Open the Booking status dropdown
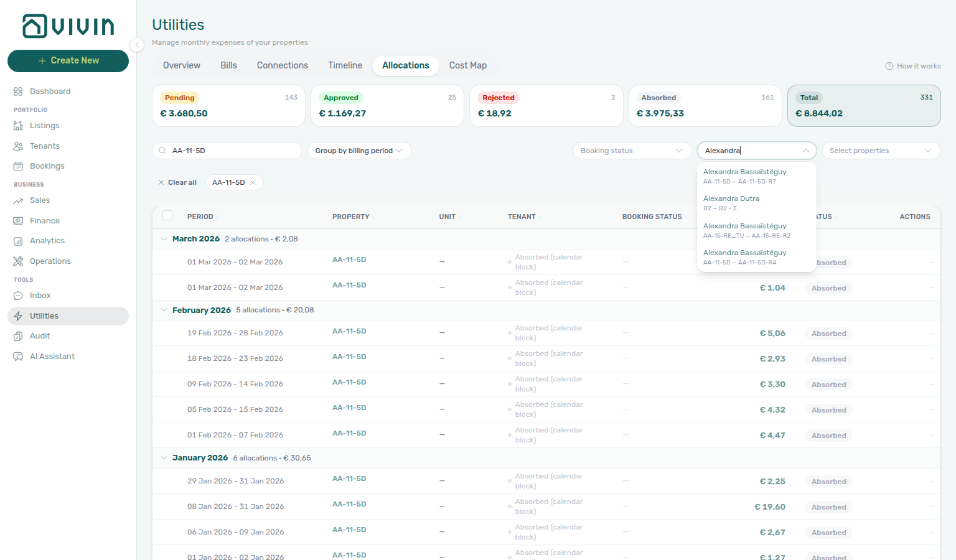 632,151
